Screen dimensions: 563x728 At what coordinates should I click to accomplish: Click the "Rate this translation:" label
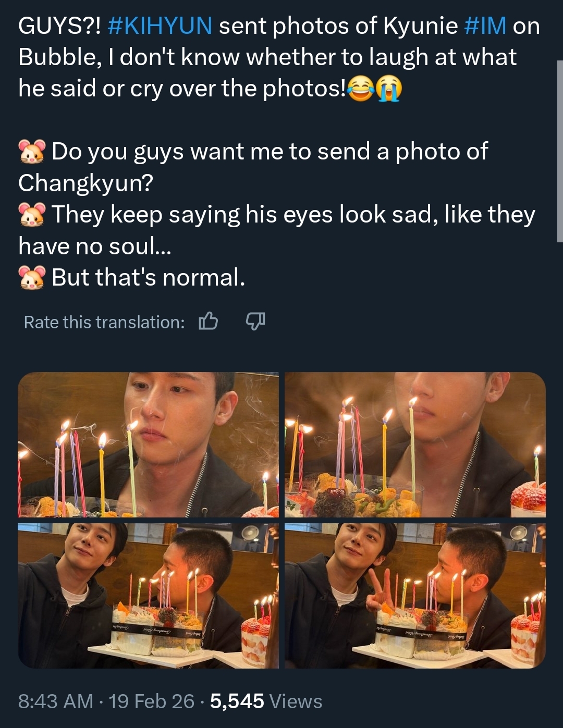tap(104, 322)
